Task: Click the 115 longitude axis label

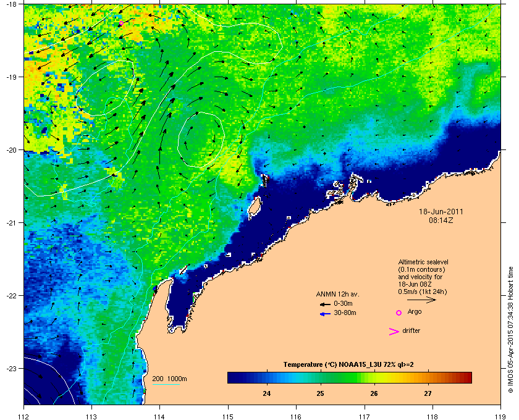Action: pyautogui.click(x=228, y=416)
